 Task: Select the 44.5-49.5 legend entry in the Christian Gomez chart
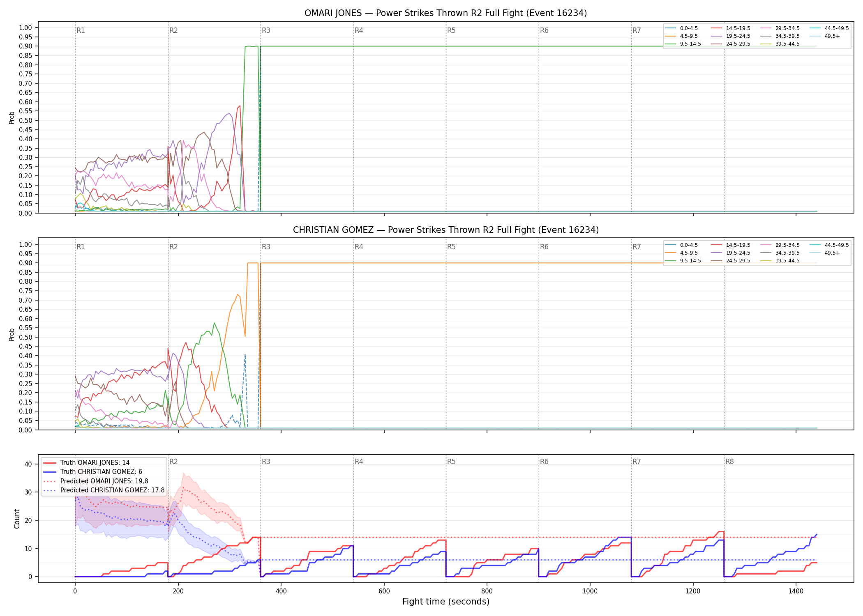click(830, 245)
